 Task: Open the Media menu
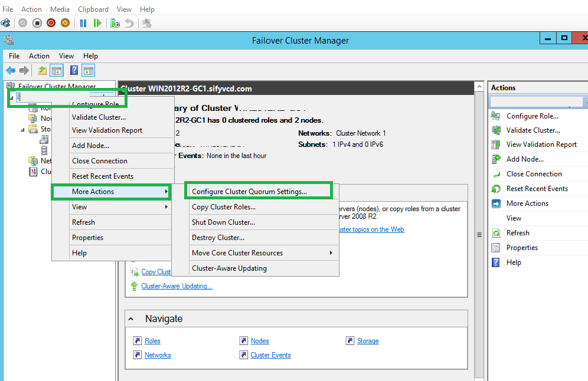[x=59, y=9]
